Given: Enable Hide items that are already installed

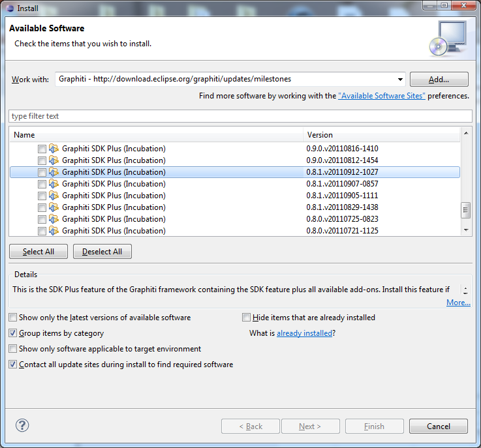Looking at the screenshot, I should pos(246,318).
